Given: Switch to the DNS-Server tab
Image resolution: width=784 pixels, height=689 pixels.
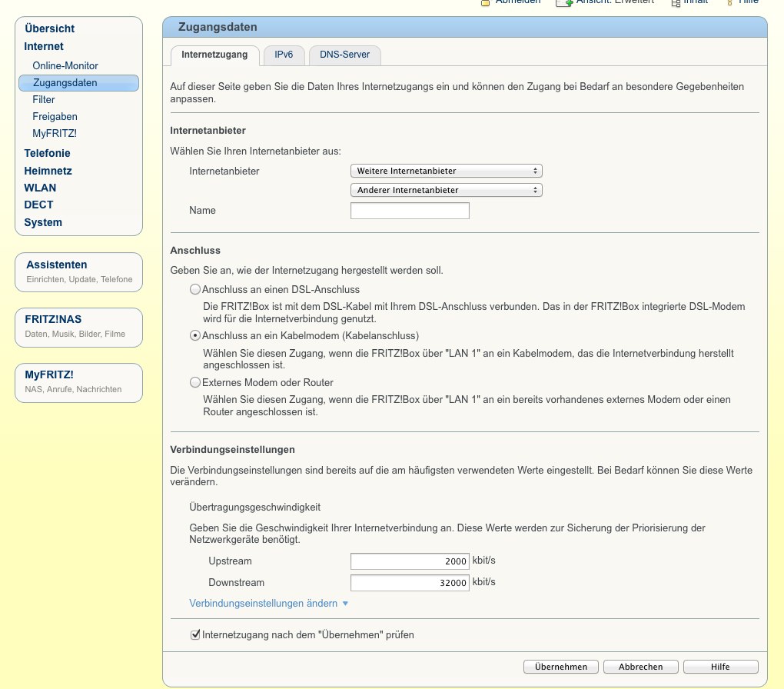Looking at the screenshot, I should tap(345, 55).
